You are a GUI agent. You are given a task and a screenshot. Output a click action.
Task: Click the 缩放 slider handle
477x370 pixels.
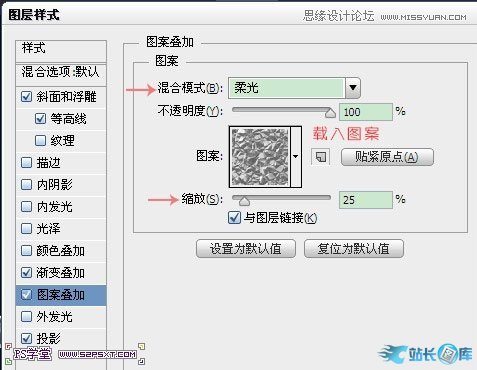(x=244, y=201)
